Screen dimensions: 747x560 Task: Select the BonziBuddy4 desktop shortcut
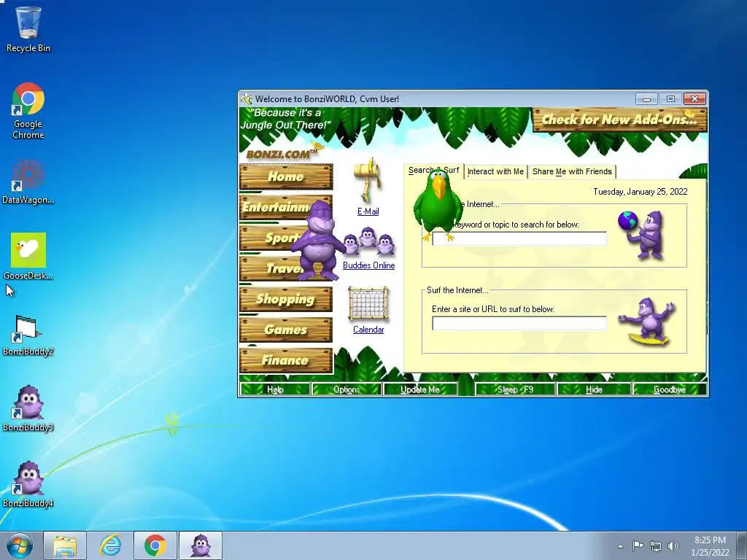coord(28,484)
